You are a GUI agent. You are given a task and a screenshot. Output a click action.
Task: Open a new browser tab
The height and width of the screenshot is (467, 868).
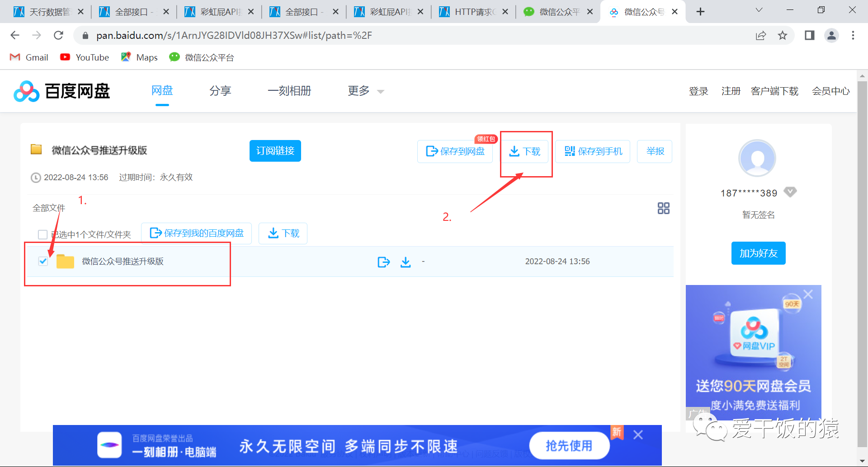700,12
